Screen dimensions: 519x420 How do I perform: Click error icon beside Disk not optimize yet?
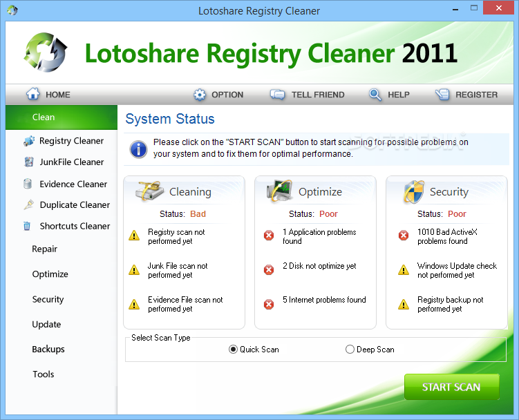269,269
